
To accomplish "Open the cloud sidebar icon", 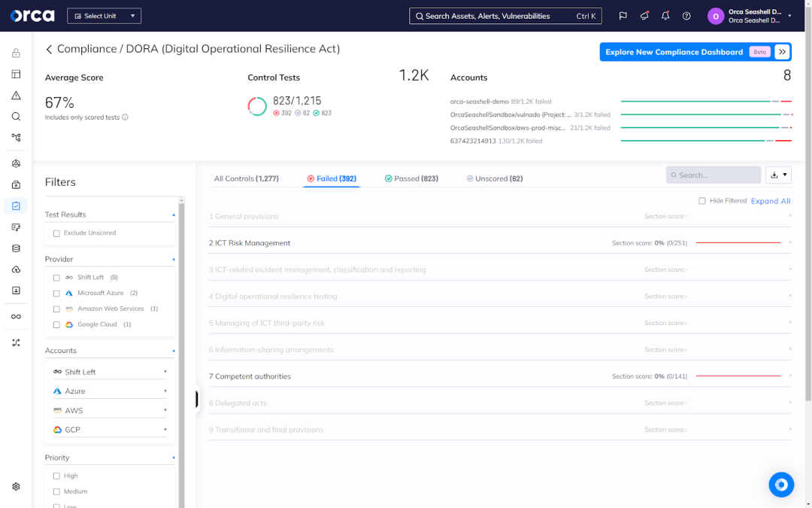I will click(16, 269).
